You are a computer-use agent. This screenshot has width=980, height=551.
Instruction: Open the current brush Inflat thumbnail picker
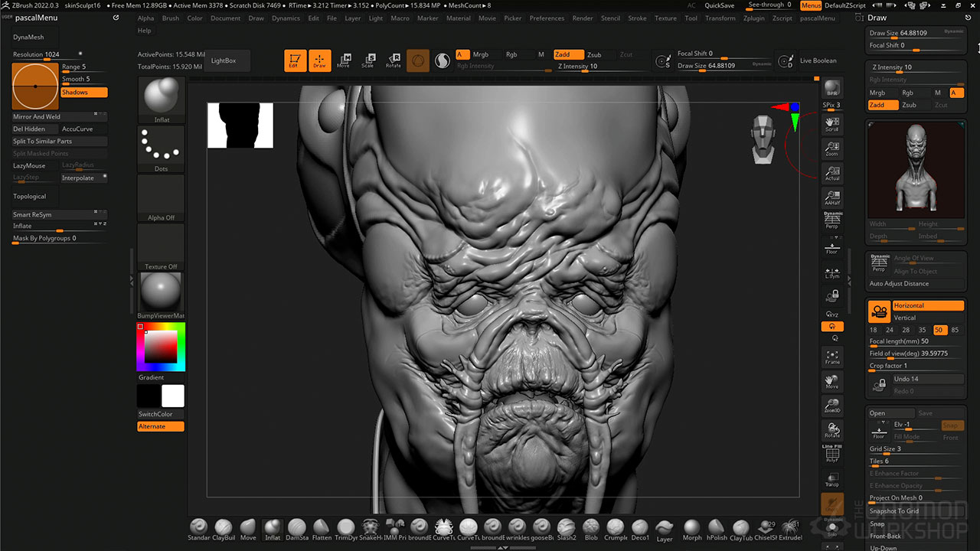click(x=161, y=99)
